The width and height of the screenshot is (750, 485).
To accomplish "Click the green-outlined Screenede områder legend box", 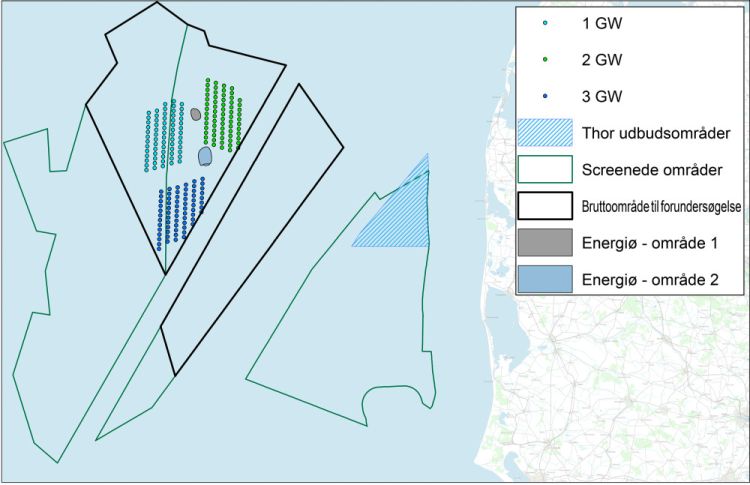I will (545, 169).
